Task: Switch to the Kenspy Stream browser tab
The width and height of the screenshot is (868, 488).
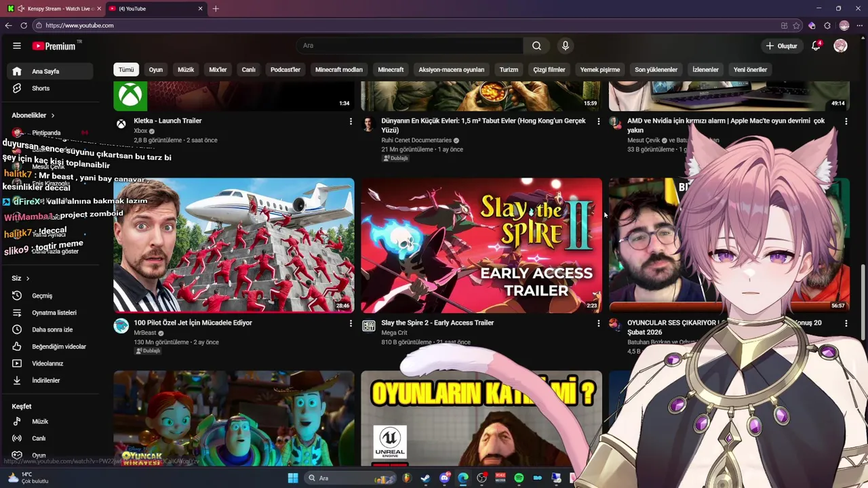Action: (x=54, y=9)
